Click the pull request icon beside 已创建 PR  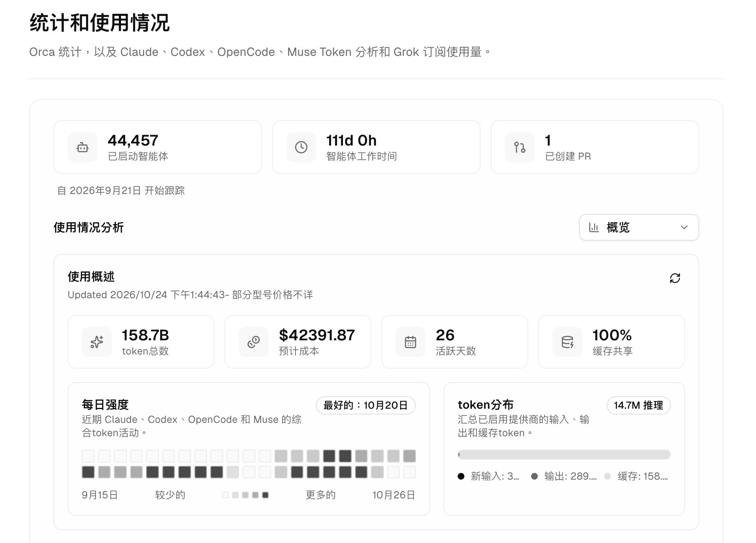[x=520, y=147]
